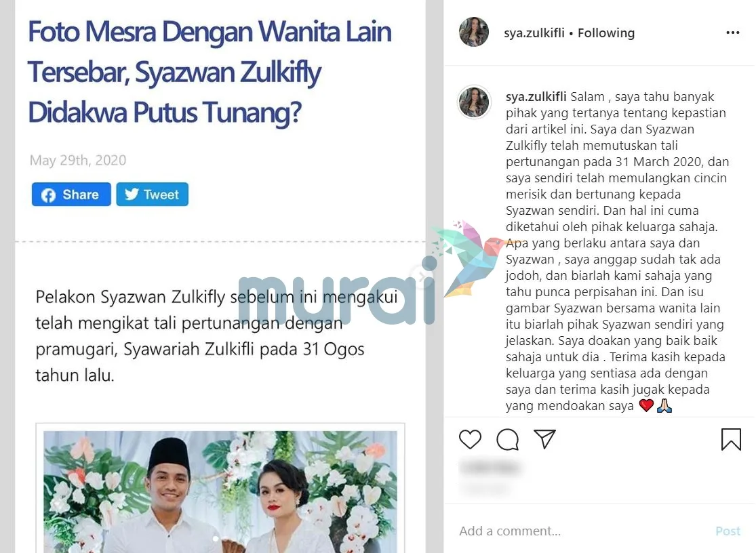Screen dimensions: 756x553
Task: Open the three-dot more options menu
Action: (x=732, y=33)
